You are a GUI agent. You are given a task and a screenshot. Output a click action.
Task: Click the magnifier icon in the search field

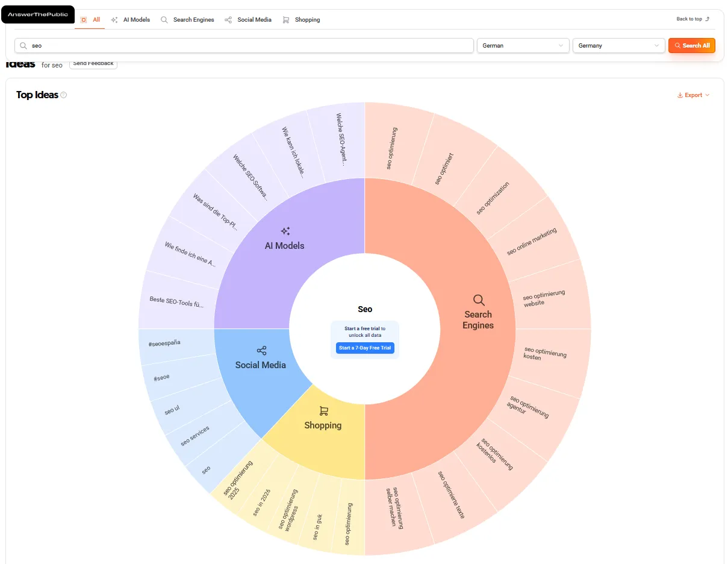pos(23,46)
